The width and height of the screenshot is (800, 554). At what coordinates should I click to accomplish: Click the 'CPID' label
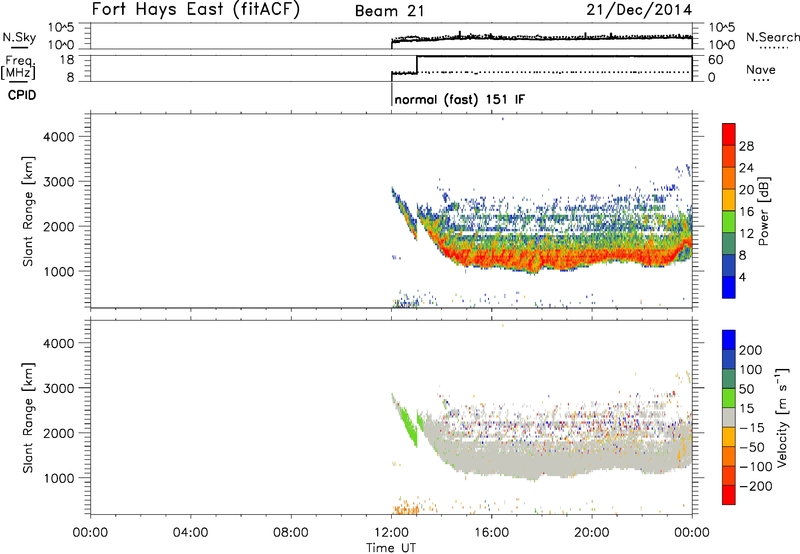point(22,95)
